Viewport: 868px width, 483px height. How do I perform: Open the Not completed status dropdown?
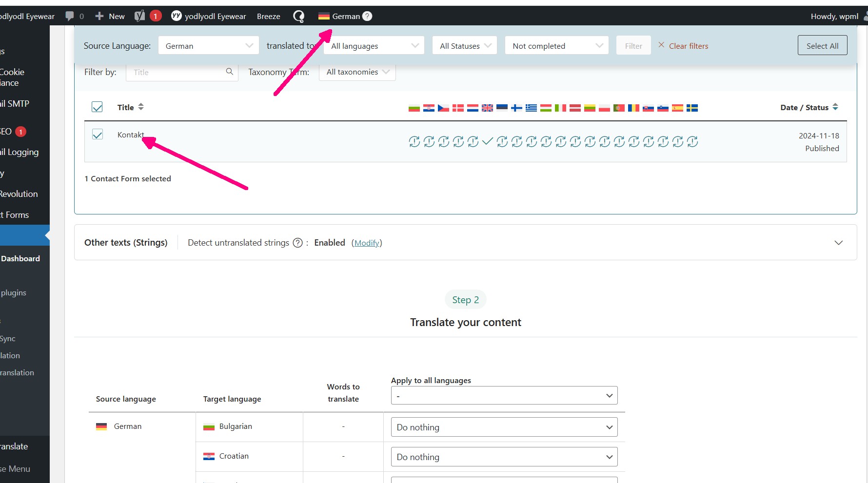pos(556,46)
